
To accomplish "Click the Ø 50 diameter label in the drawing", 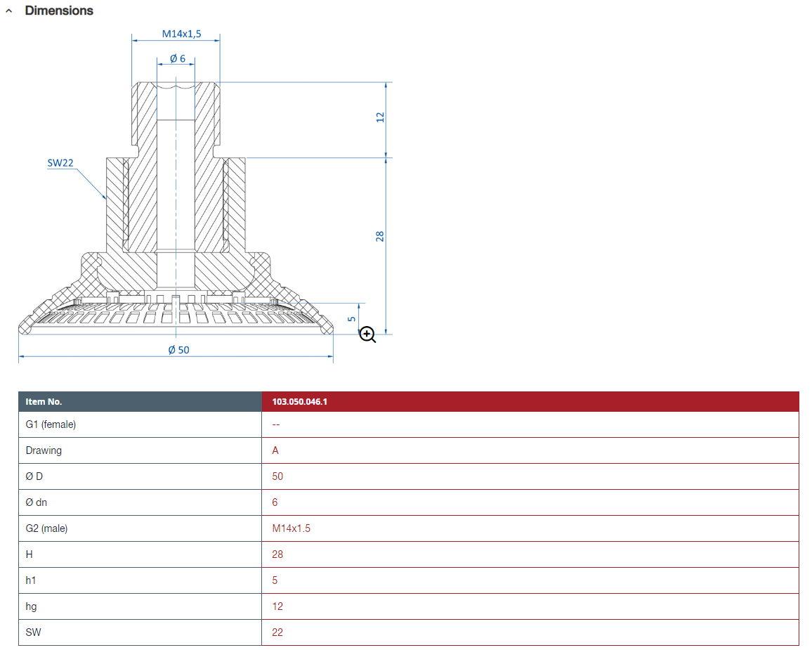I will (x=178, y=350).
